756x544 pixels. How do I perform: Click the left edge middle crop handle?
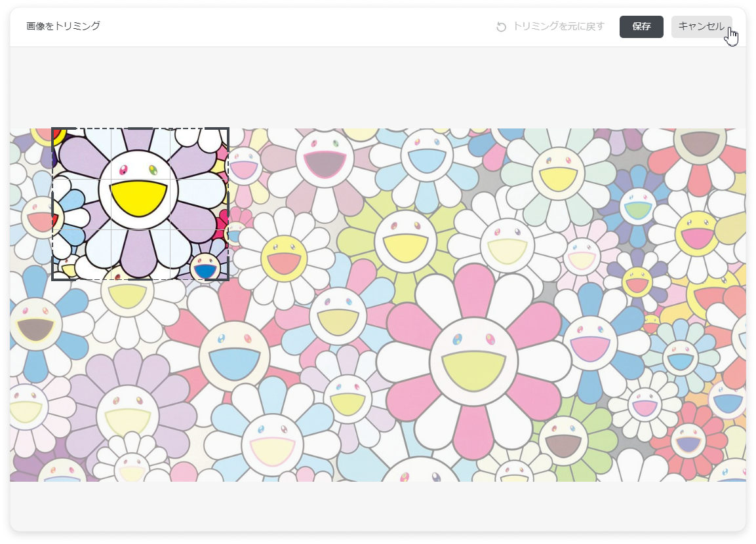52,204
